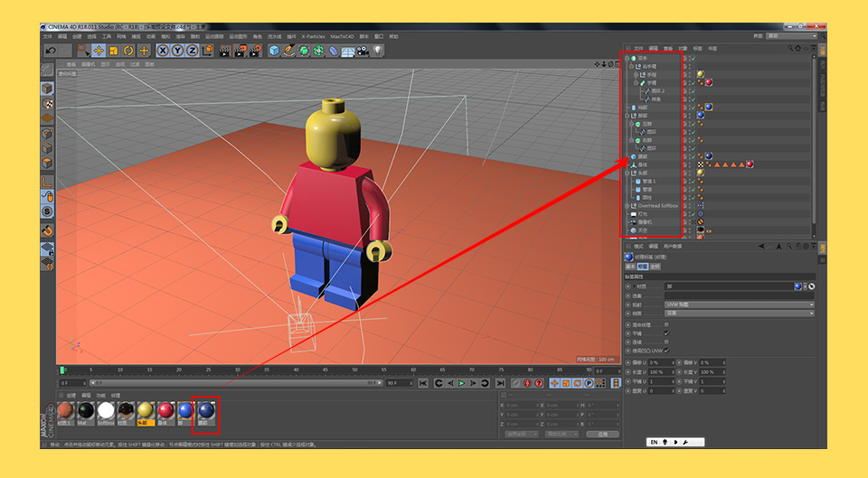
Task: Click the timeline frame range slider
Action: 236,383
